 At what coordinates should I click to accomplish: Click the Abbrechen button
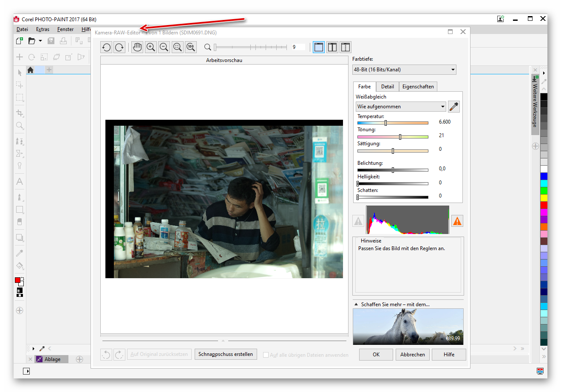pyautogui.click(x=412, y=355)
